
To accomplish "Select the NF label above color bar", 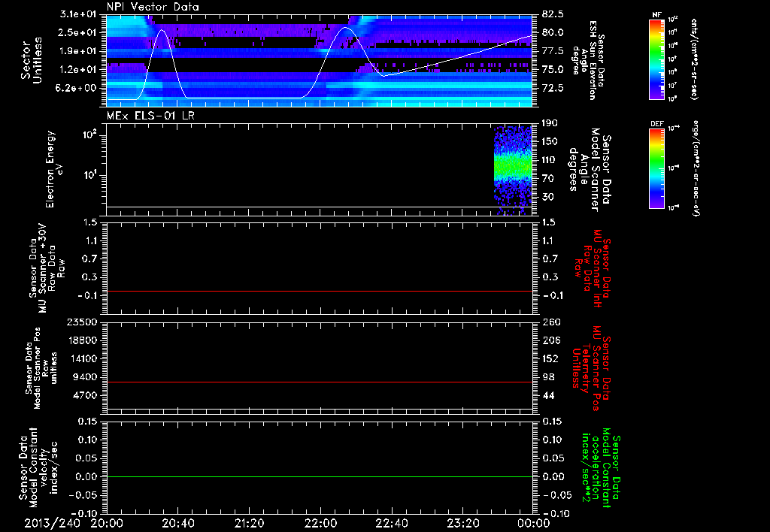I will (x=656, y=15).
